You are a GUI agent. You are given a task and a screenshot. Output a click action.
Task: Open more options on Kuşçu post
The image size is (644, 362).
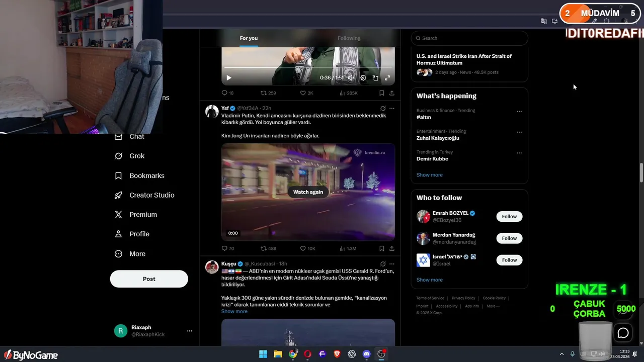tap(392, 264)
